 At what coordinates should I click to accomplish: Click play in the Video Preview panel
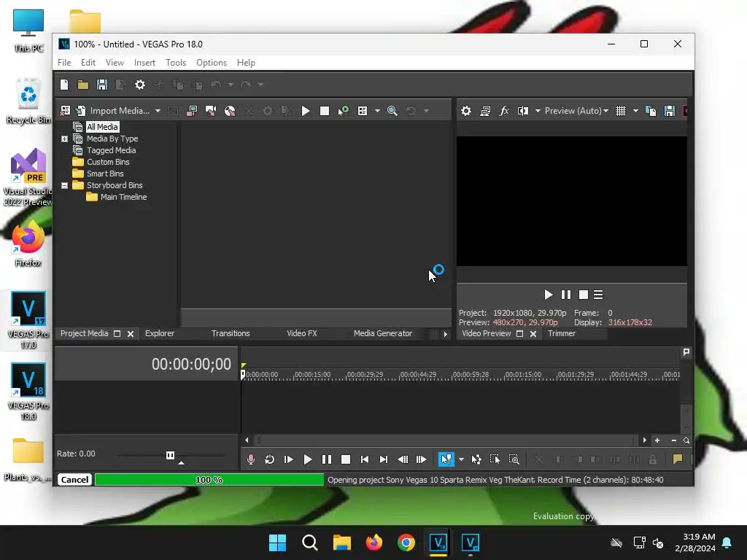click(x=549, y=295)
